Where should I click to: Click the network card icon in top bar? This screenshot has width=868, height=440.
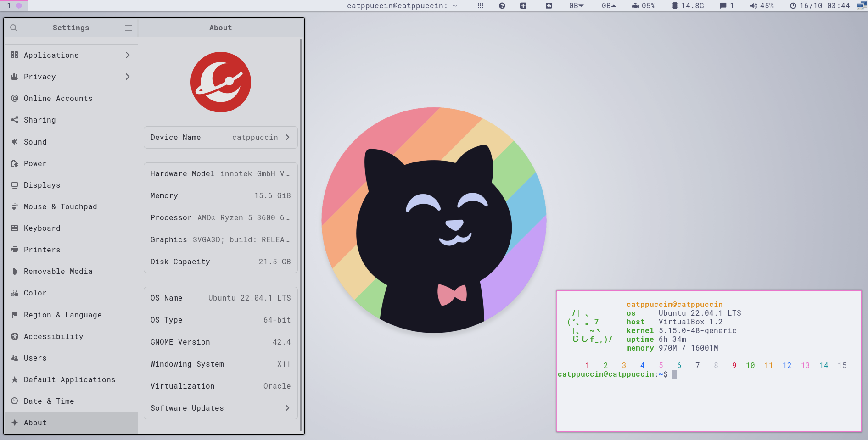549,6
